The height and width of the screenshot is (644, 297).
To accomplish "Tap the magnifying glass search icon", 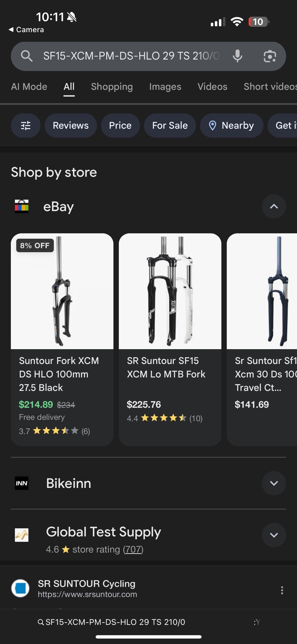I will tap(27, 56).
